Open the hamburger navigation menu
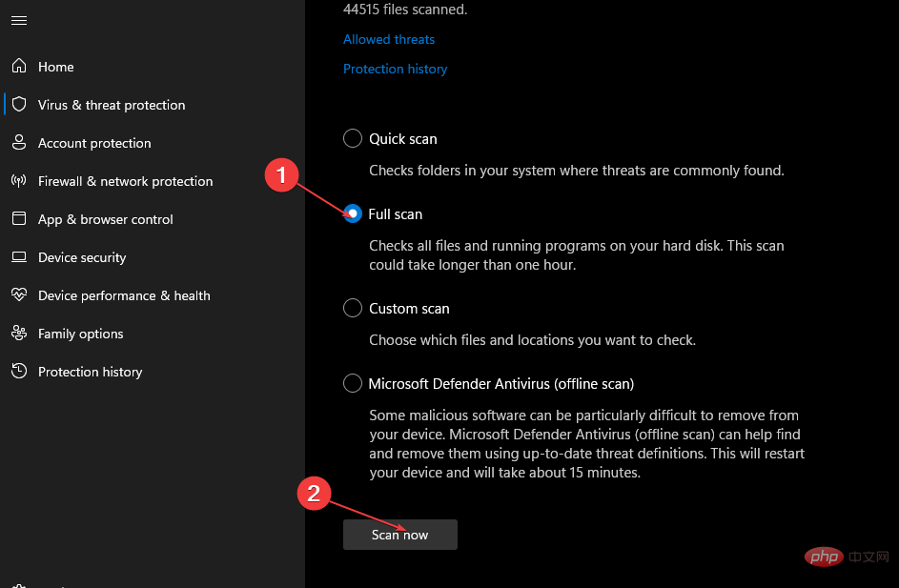 tap(19, 21)
